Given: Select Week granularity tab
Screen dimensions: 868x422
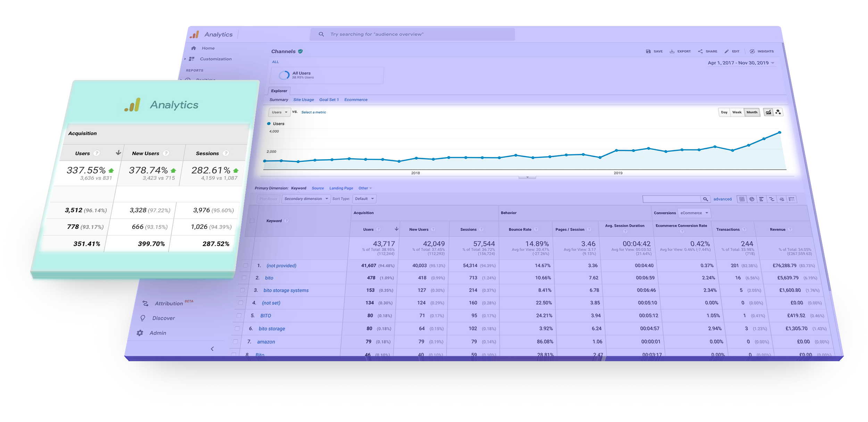Looking at the screenshot, I should pos(737,112).
